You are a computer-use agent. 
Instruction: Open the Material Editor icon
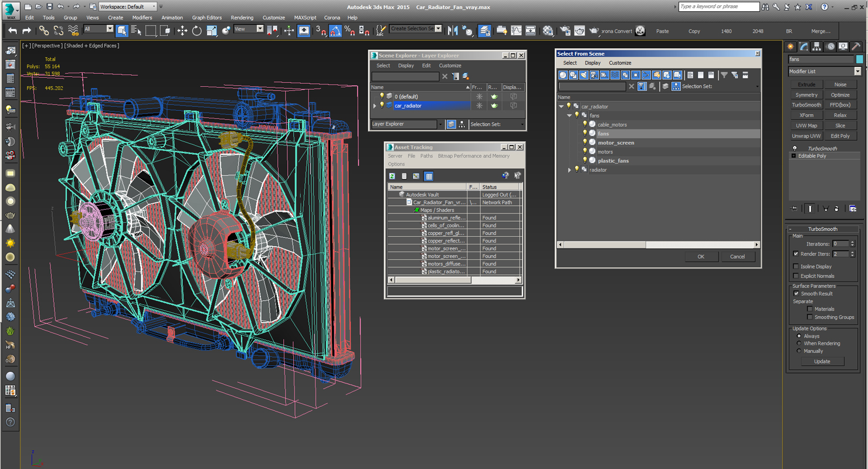point(547,30)
